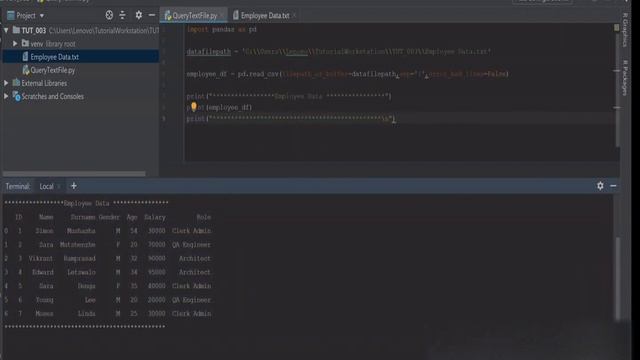This screenshot has width=640, height=360.
Task: Click the terminal vertical scrollbar
Action: [618, 278]
